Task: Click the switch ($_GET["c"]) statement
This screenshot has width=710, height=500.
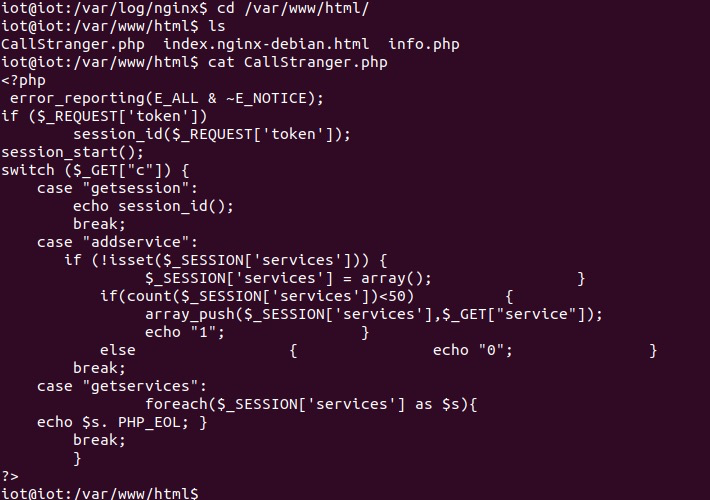Action: 95,170
